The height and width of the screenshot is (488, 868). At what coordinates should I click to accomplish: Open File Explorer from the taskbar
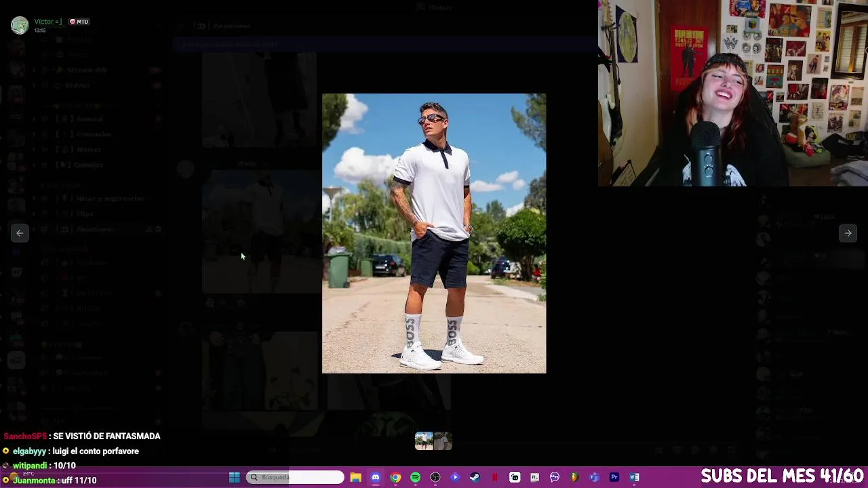point(356,477)
